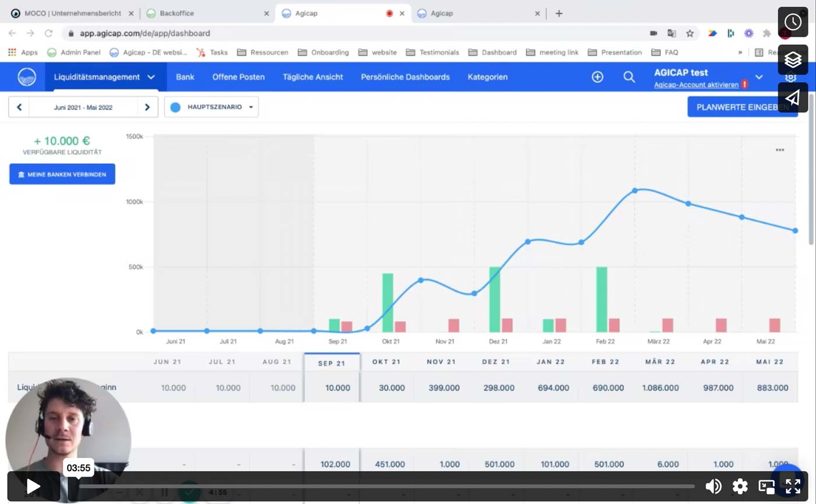Click the video collections layers overlay icon
The width and height of the screenshot is (816, 504).
click(x=793, y=59)
